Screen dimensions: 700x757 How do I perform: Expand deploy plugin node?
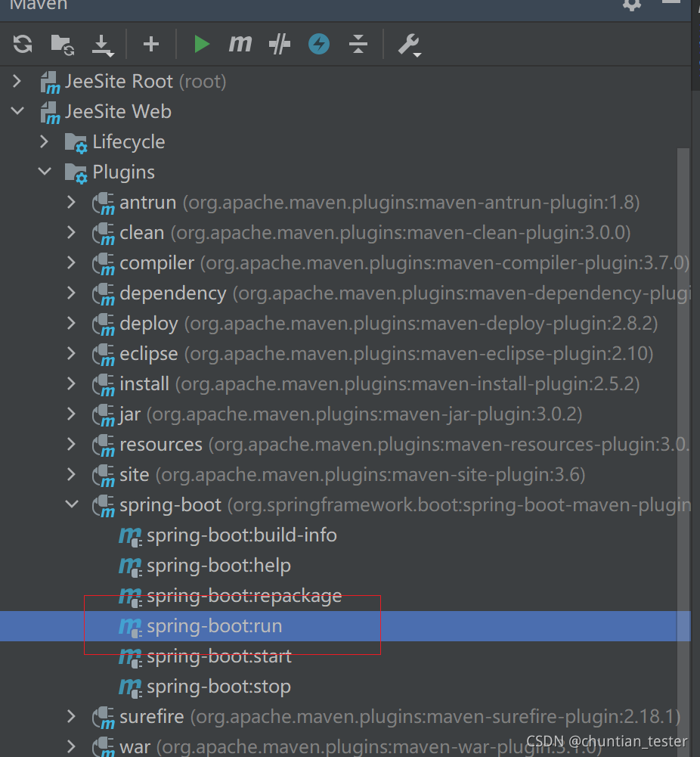point(71,323)
